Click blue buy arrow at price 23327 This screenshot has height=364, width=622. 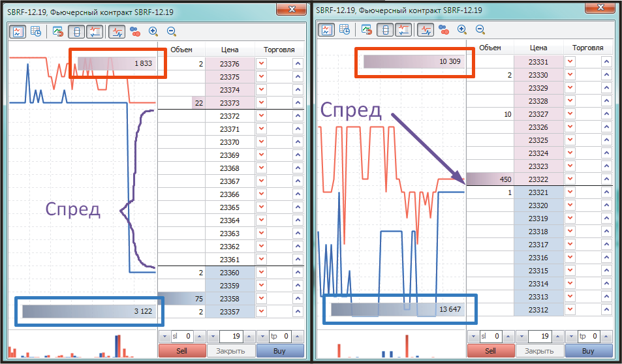point(606,114)
